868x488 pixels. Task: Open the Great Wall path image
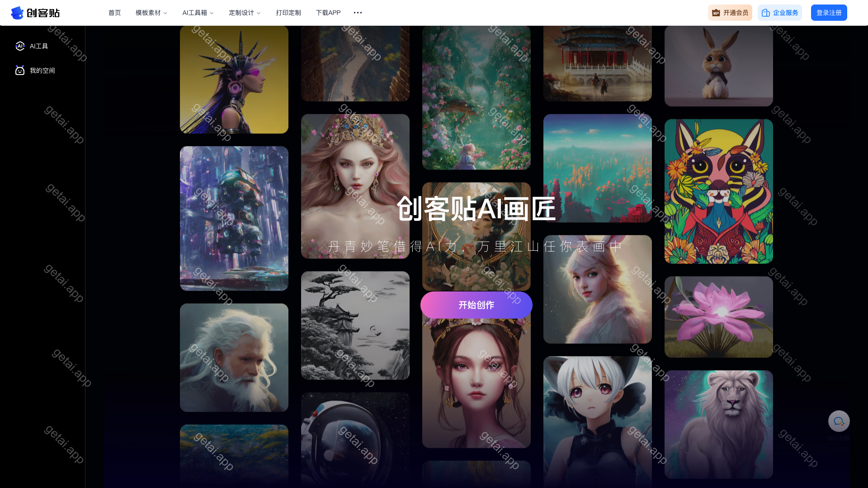355,63
